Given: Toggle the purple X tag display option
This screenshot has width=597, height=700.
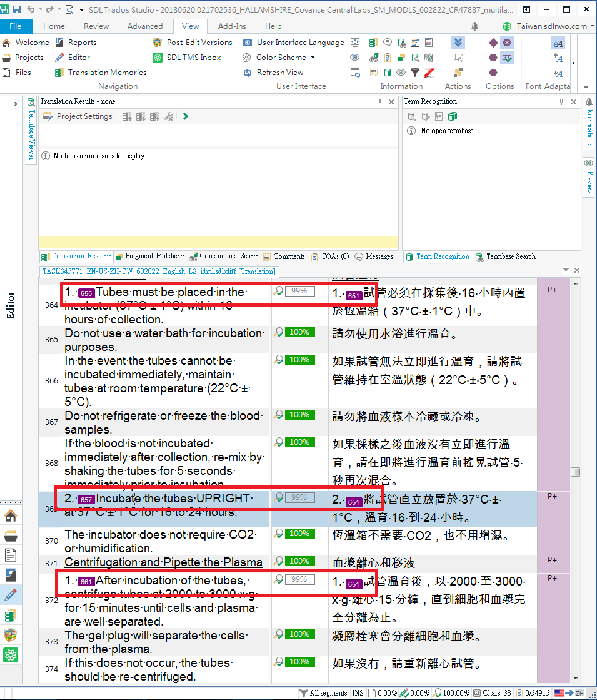Looking at the screenshot, I should 507,43.
